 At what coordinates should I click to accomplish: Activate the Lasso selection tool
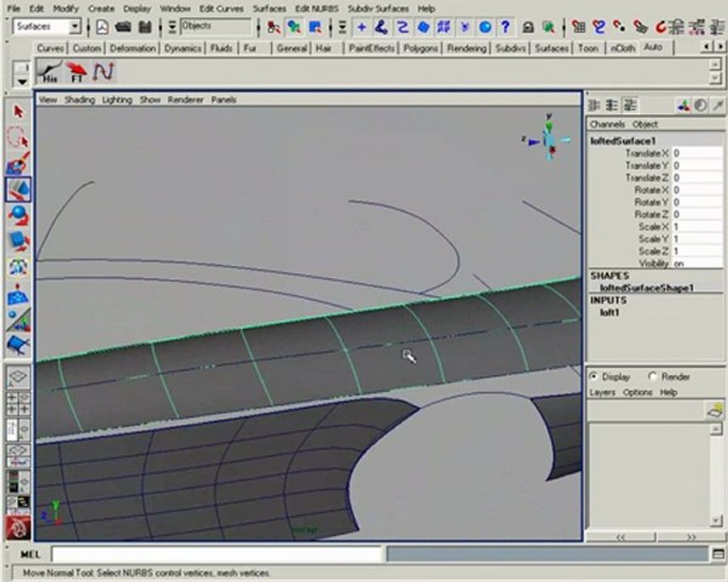[x=19, y=137]
